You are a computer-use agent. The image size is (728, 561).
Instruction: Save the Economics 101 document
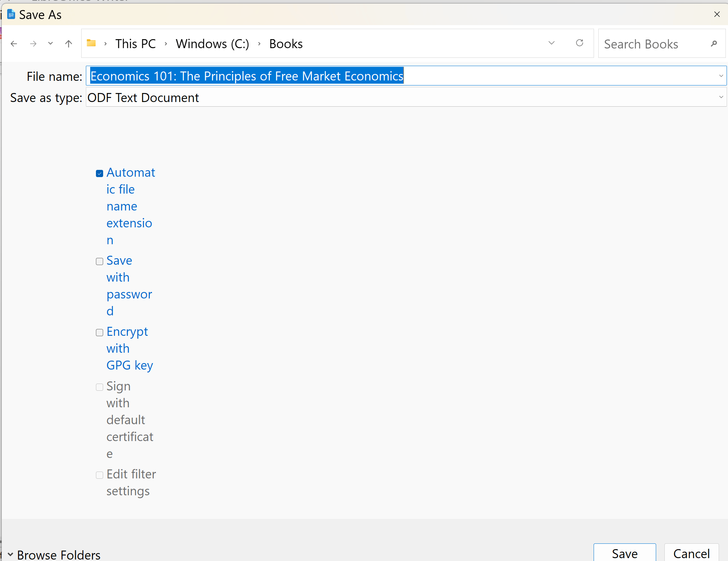625,553
